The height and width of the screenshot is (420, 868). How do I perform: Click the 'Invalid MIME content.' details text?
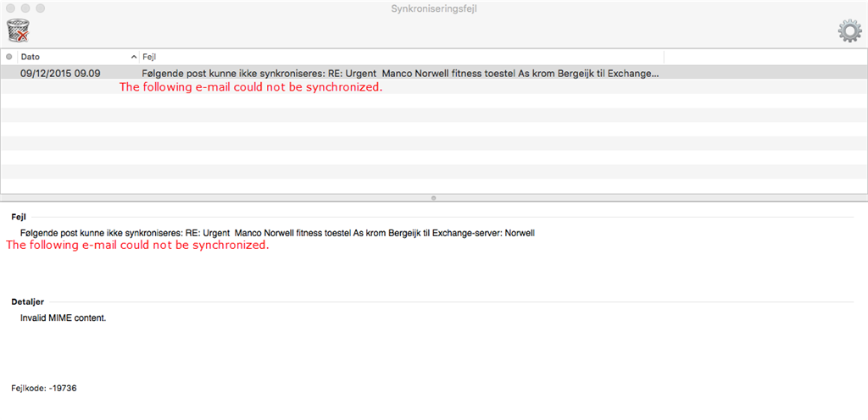click(63, 318)
